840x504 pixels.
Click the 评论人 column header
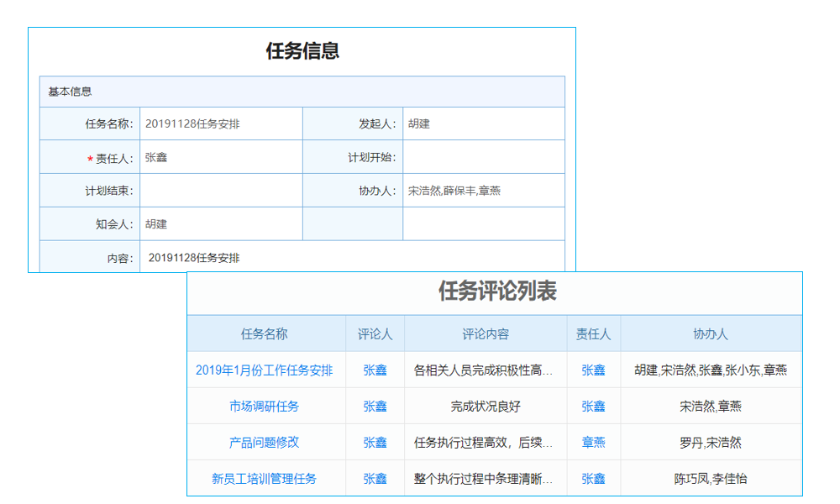pyautogui.click(x=375, y=333)
